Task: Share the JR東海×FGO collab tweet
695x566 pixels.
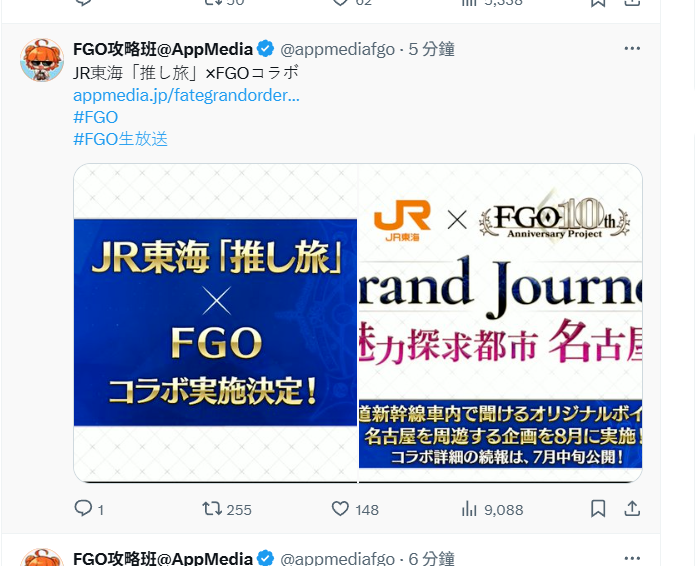Action: [x=632, y=508]
